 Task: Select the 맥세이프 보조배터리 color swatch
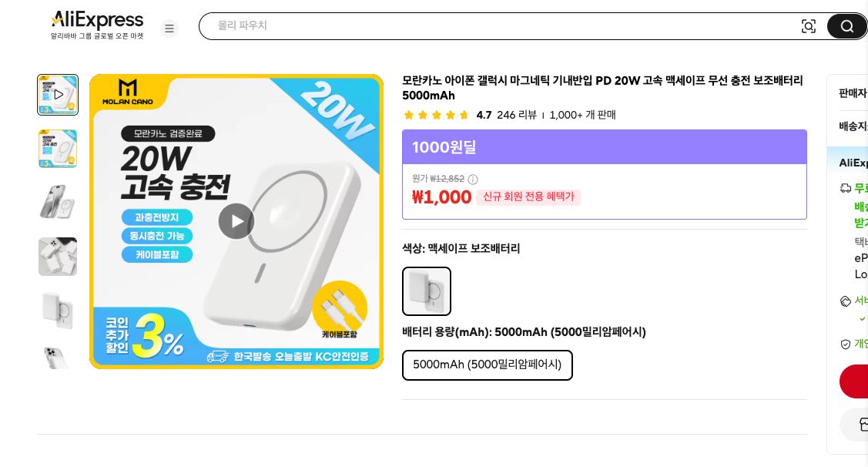426,291
